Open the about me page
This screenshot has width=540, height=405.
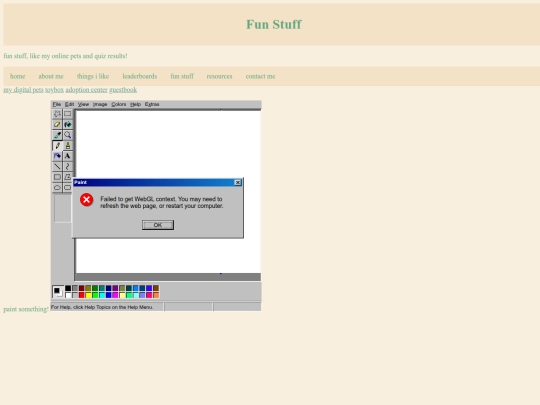coord(51,76)
